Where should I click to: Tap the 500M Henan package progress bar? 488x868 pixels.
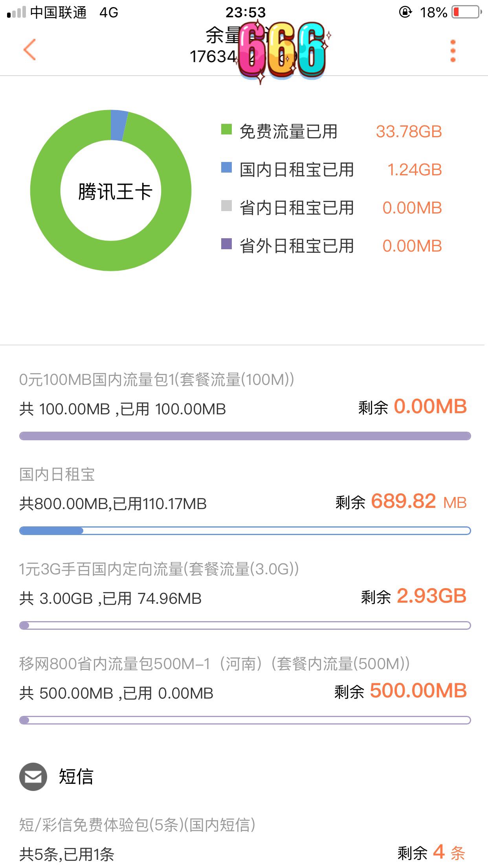pyautogui.click(x=245, y=720)
